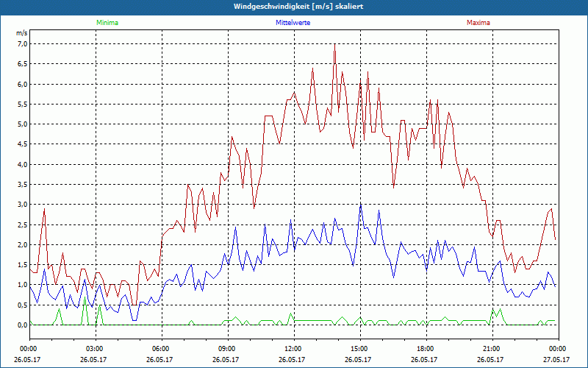Click the title 'Windgeschwindigkeit [m/s] skaliert'
Screen dimensions: 588x368
[x=298, y=7]
